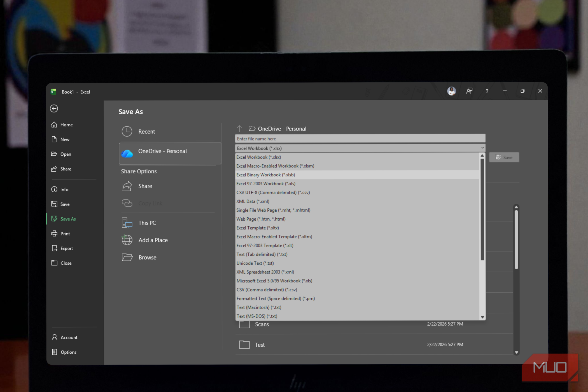This screenshot has height=392, width=588.
Task: Open Excel Options in sidebar
Action: [68, 352]
